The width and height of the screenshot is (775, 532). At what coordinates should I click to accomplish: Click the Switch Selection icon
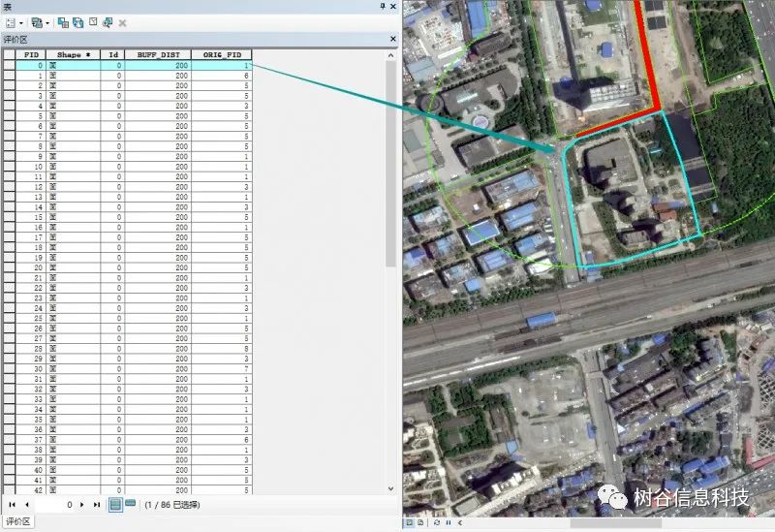pyautogui.click(x=77, y=22)
